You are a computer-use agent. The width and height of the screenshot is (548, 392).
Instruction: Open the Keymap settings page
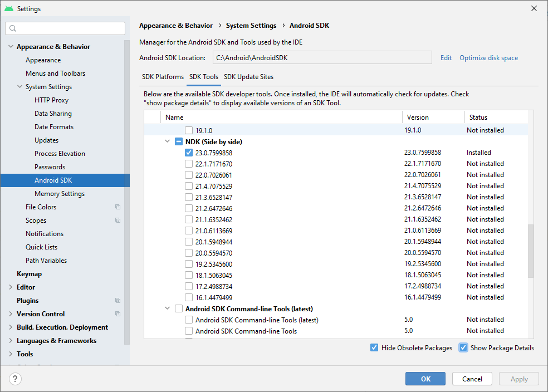[x=29, y=274]
